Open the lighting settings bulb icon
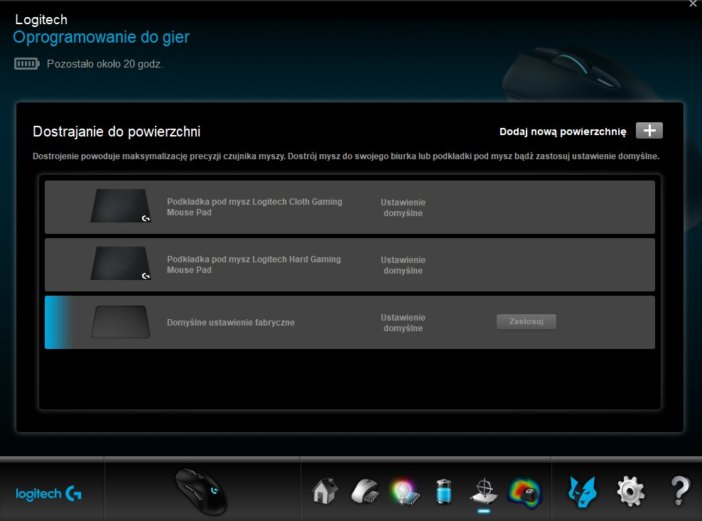 click(x=404, y=491)
